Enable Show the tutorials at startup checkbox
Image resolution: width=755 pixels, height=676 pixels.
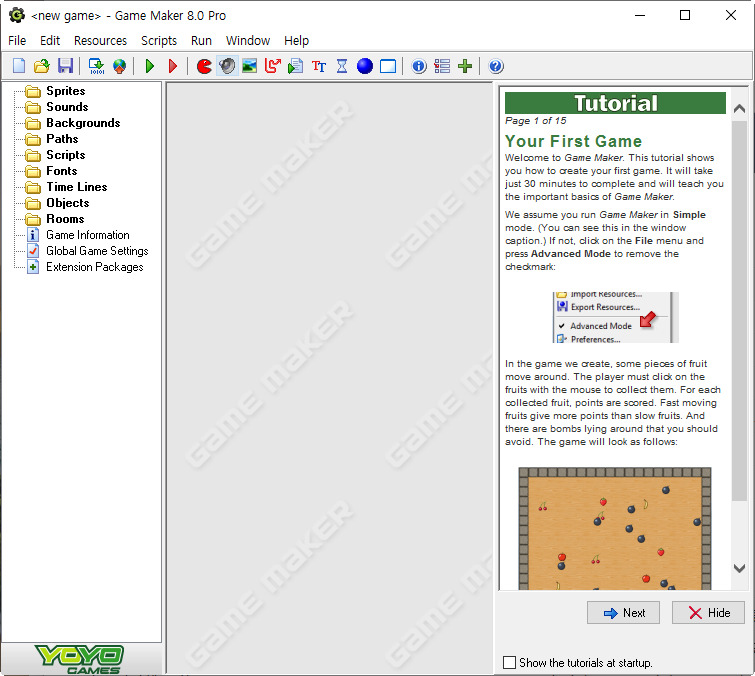click(509, 663)
